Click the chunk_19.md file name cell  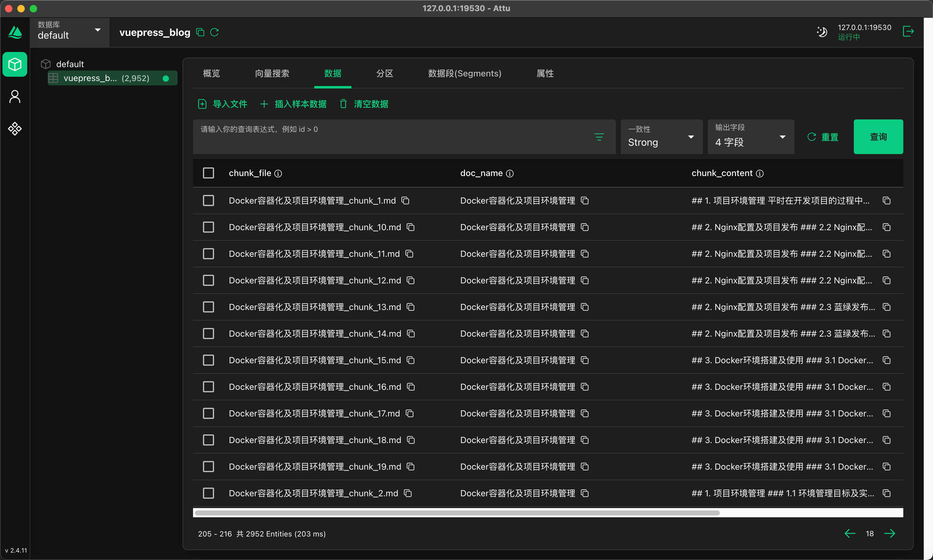[315, 467]
